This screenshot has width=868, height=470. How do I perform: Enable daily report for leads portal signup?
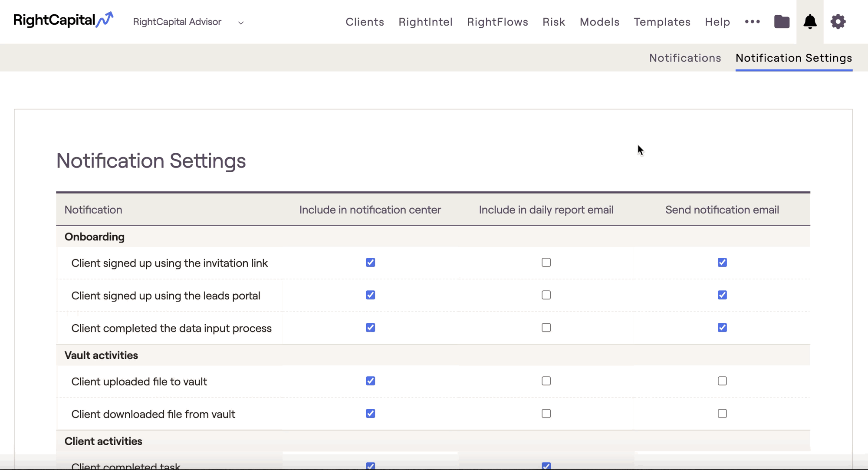tap(546, 295)
